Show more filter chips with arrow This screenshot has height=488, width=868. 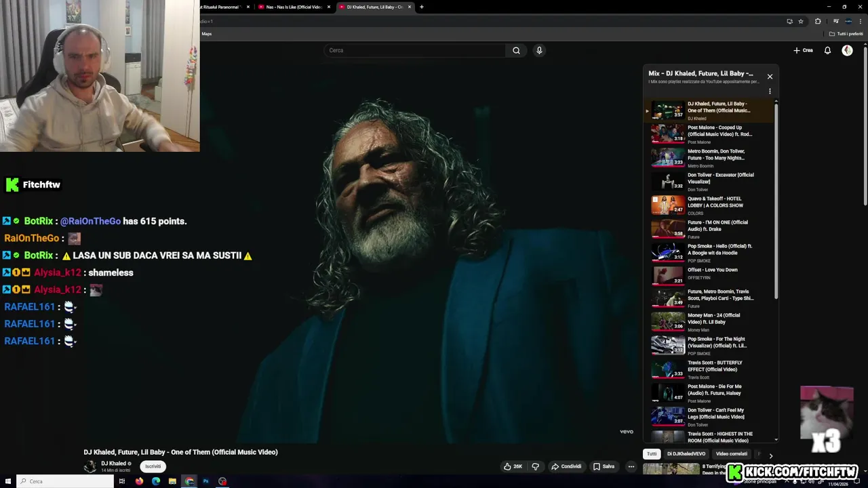pyautogui.click(x=770, y=455)
